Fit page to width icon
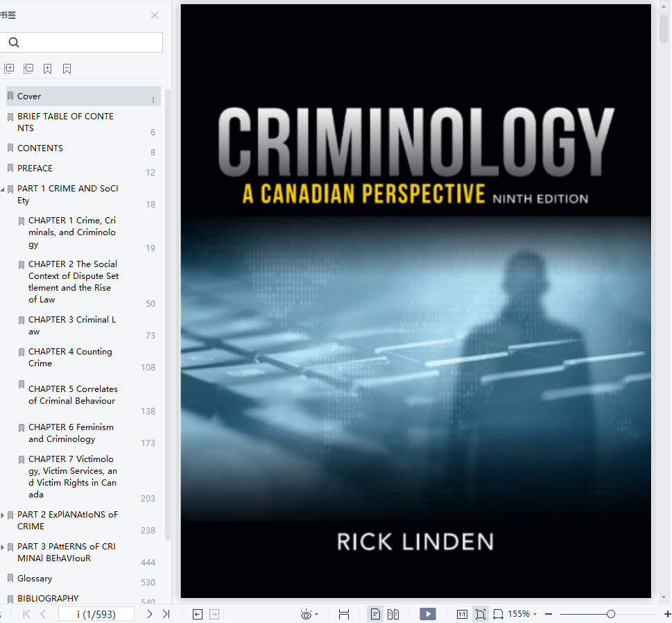The height and width of the screenshot is (623, 672). coord(498,615)
